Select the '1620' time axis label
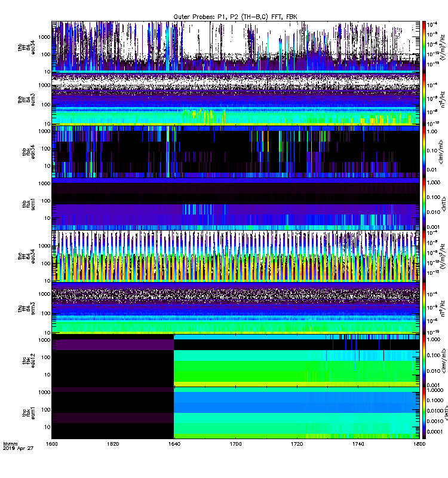The width and height of the screenshot is (448, 478). tap(113, 444)
